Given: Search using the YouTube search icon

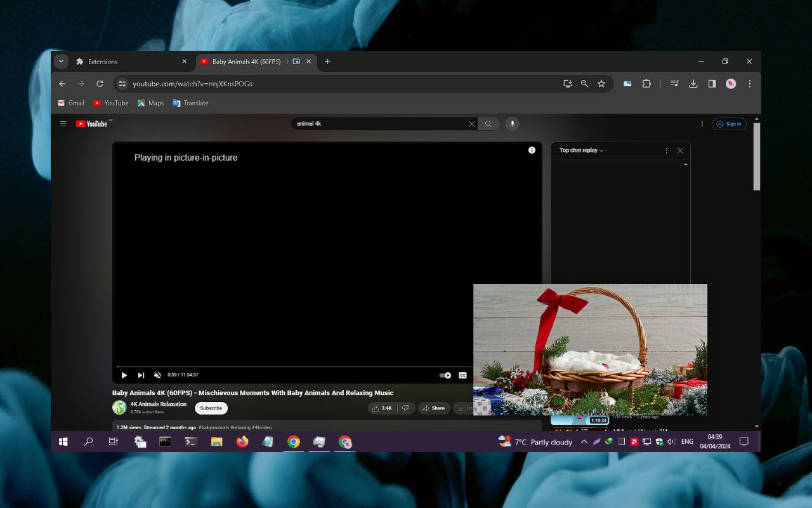Looking at the screenshot, I should tap(488, 123).
